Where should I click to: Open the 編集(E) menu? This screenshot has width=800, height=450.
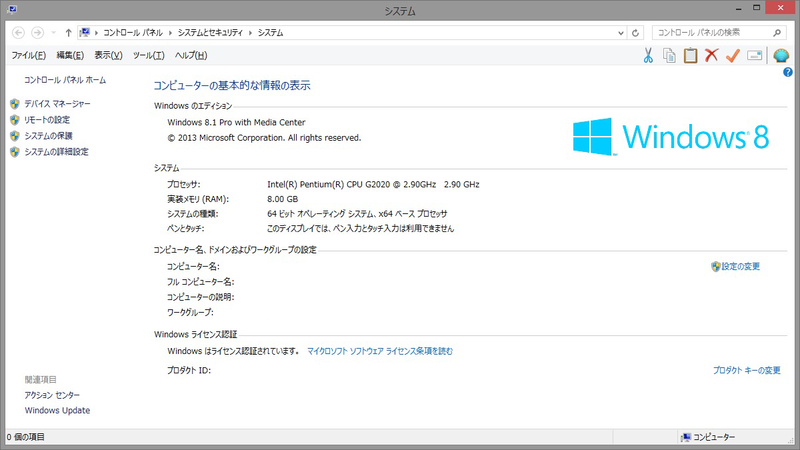pyautogui.click(x=70, y=55)
